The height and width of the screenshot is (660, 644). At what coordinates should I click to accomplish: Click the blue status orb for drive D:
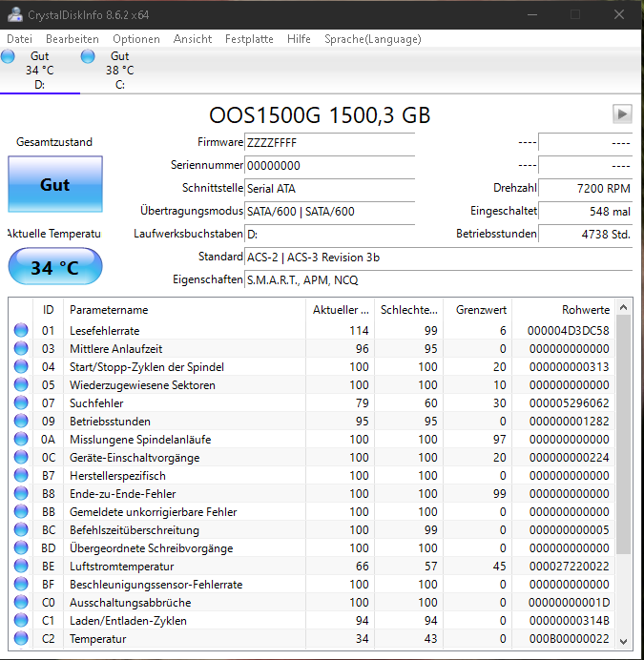8,56
